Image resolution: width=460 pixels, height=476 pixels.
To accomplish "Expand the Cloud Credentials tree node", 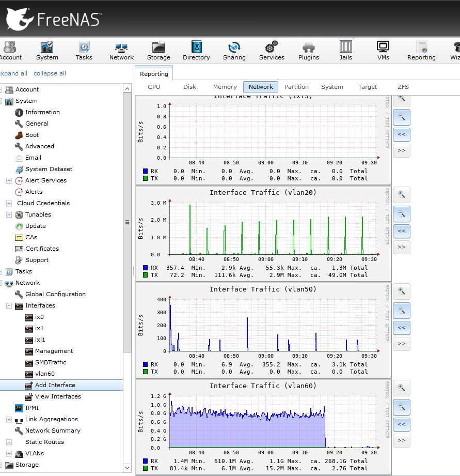I will (x=9, y=204).
